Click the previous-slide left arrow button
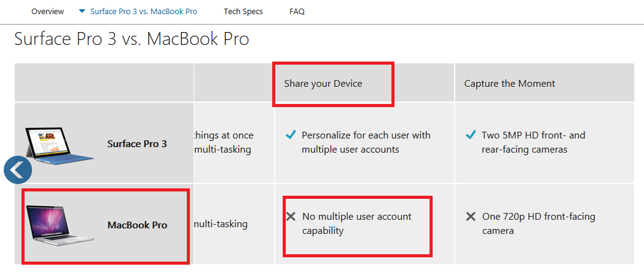Screen dimensions: 644x277 (18, 170)
